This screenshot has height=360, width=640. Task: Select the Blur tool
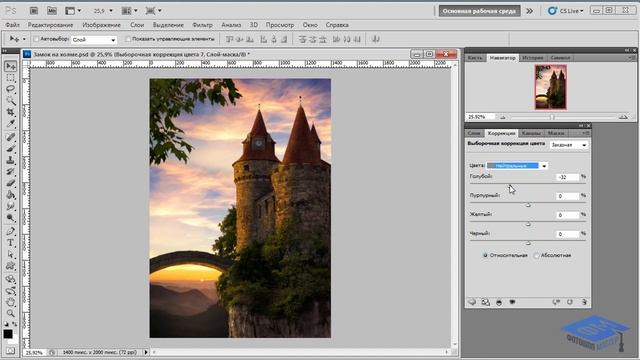click(x=11, y=206)
